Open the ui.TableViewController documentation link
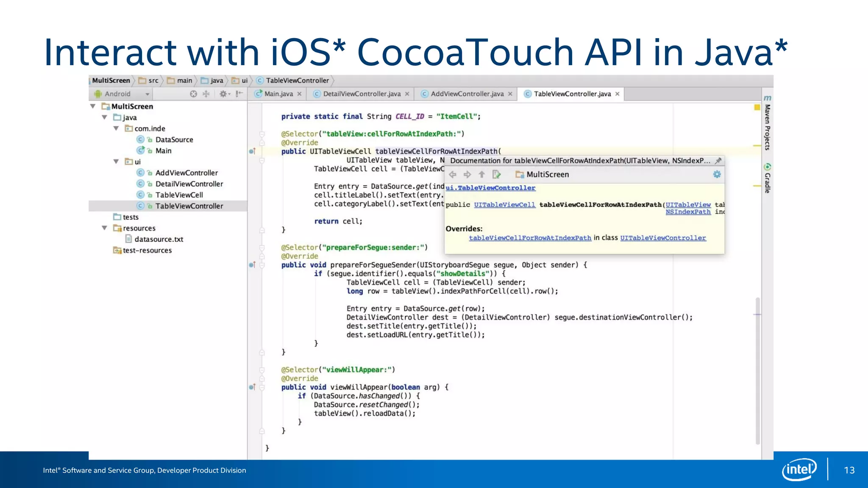The width and height of the screenshot is (868, 488). tap(490, 188)
